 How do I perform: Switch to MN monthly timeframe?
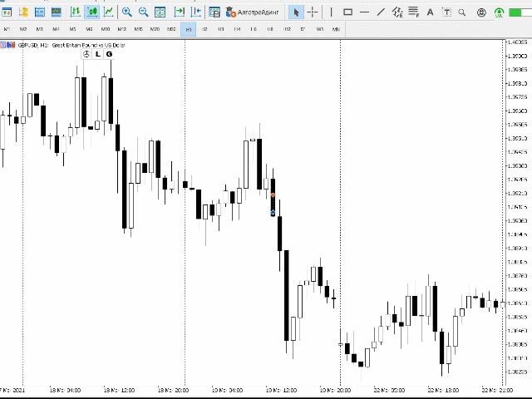[336, 29]
